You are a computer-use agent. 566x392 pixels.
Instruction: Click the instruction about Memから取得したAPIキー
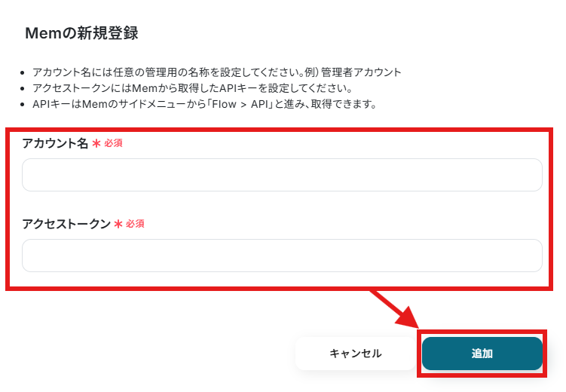[x=192, y=88]
